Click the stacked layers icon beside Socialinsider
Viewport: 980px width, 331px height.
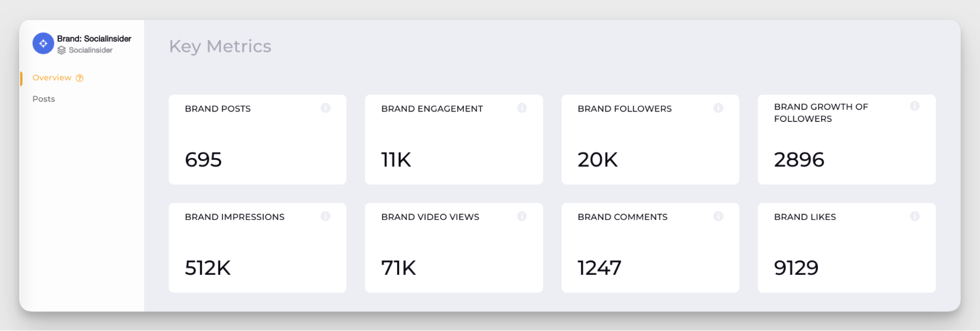61,50
